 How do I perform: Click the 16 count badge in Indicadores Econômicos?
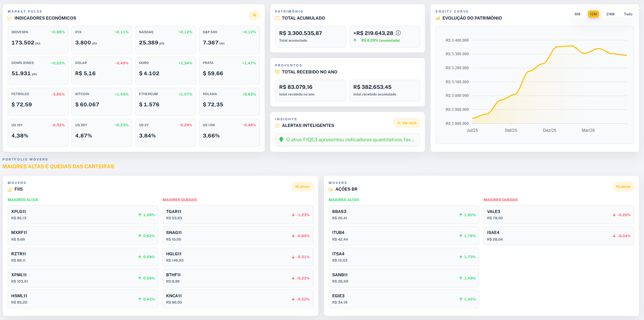click(254, 15)
